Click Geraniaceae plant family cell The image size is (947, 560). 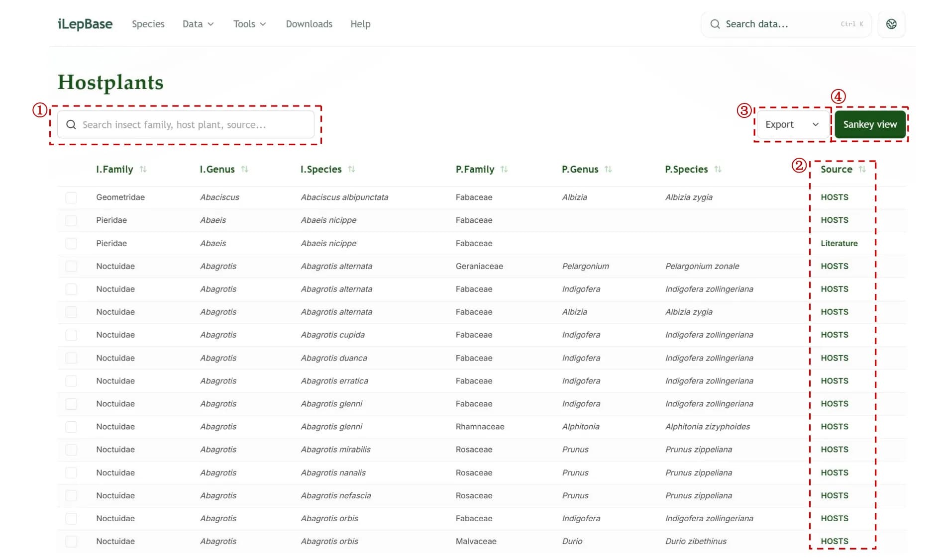[x=479, y=266]
